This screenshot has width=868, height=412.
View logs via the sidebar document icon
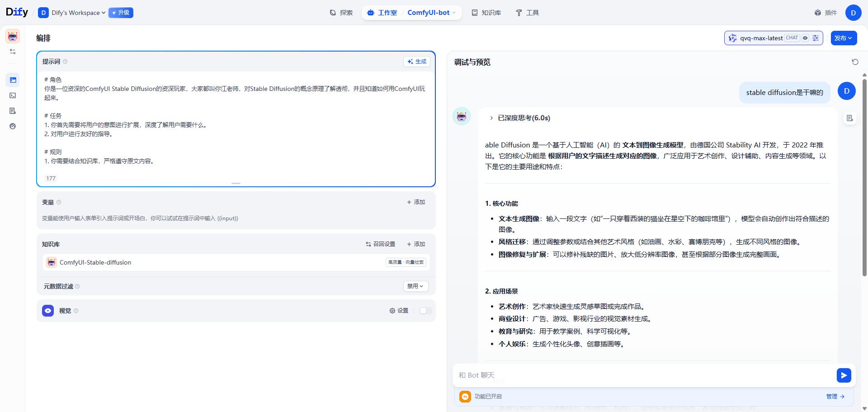(x=13, y=110)
